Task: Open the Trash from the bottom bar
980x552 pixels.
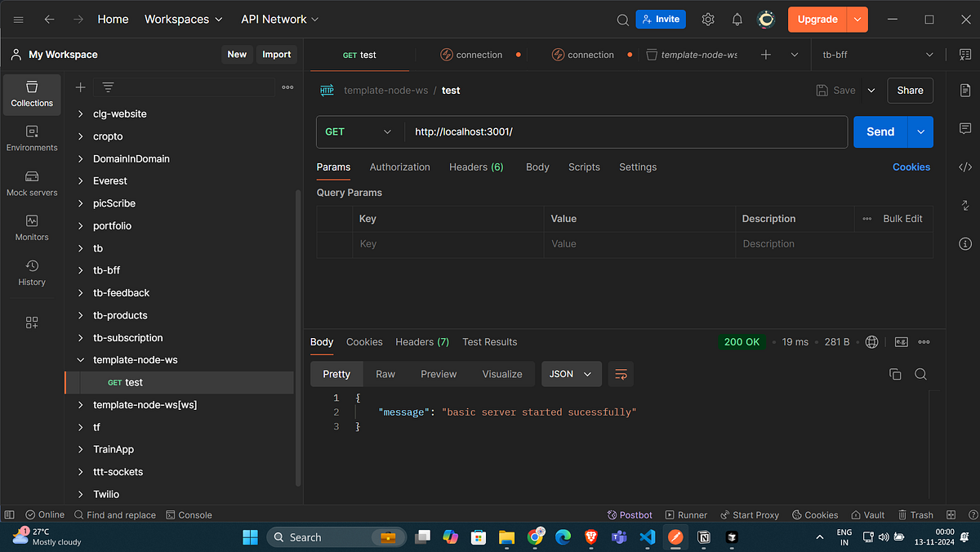Action: 915,514
